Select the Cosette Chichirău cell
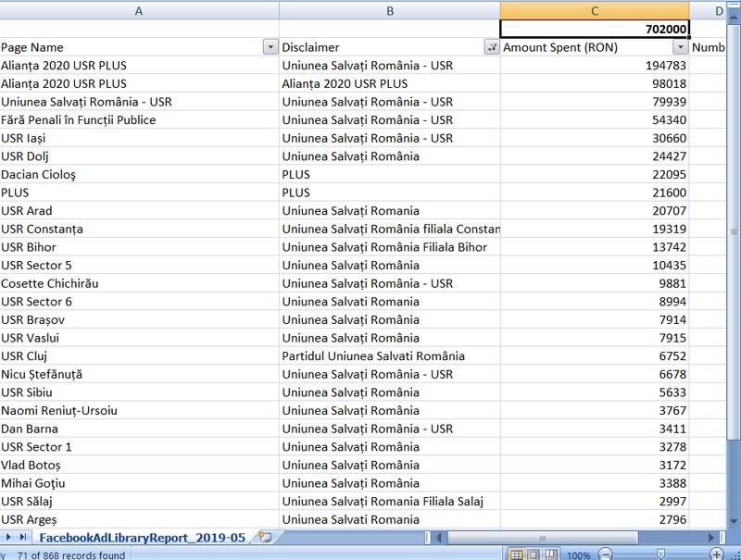The image size is (741, 560). [x=139, y=283]
